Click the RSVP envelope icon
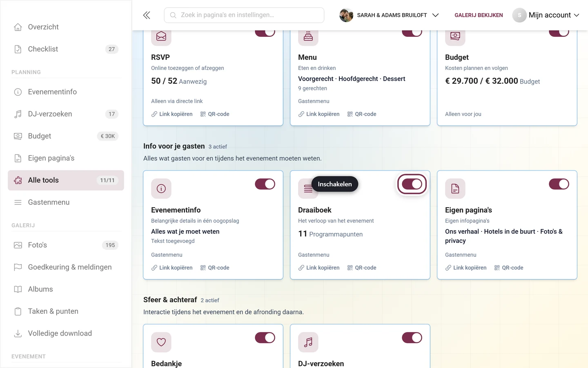 tap(161, 36)
